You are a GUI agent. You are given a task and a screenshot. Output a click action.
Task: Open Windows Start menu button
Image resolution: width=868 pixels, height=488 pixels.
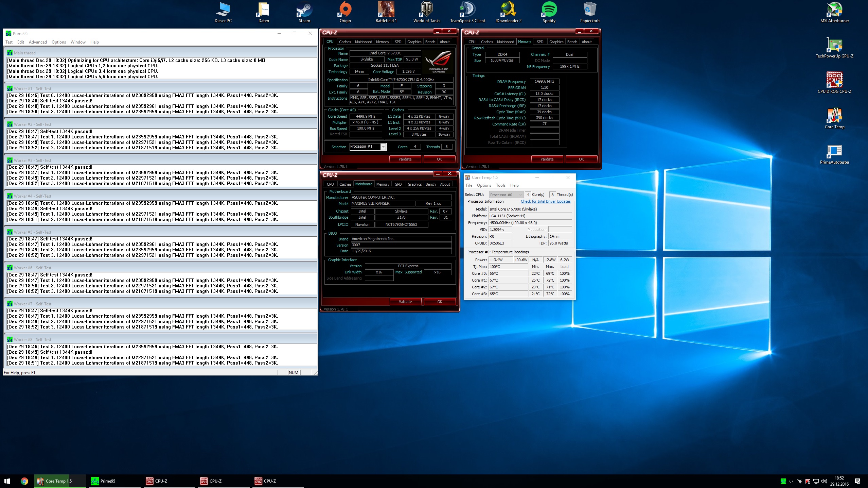click(x=7, y=481)
